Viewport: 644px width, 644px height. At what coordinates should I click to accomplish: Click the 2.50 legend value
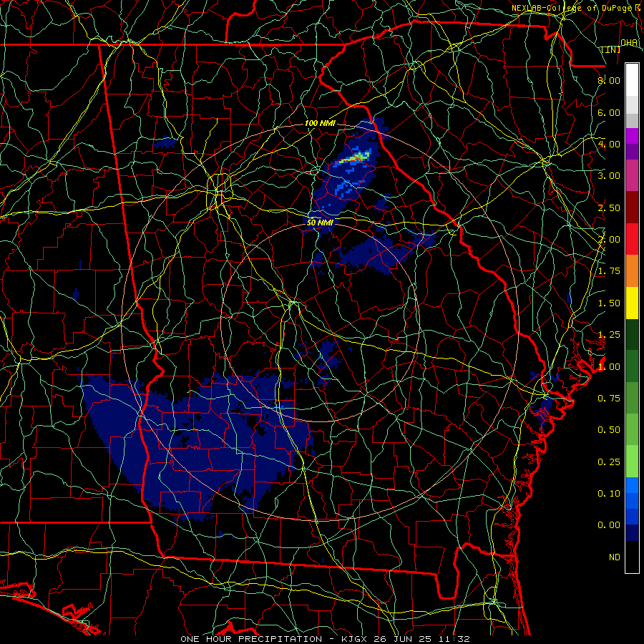point(609,208)
